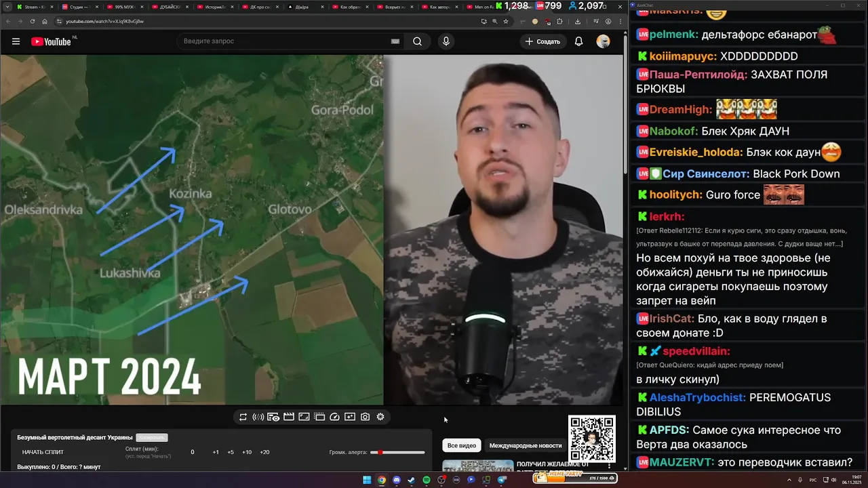Image resolution: width=868 pixels, height=488 pixels.
Task: Click the pop-out window icon under the player
Action: pos(319,417)
